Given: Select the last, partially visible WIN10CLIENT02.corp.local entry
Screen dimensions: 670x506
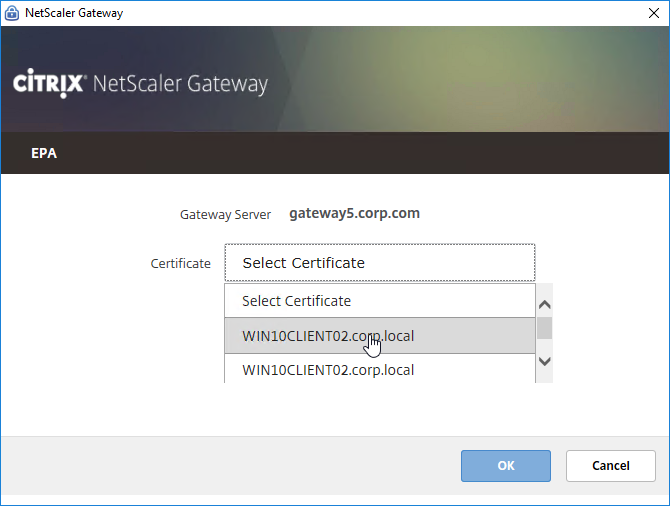Looking at the screenshot, I should pyautogui.click(x=380, y=369).
